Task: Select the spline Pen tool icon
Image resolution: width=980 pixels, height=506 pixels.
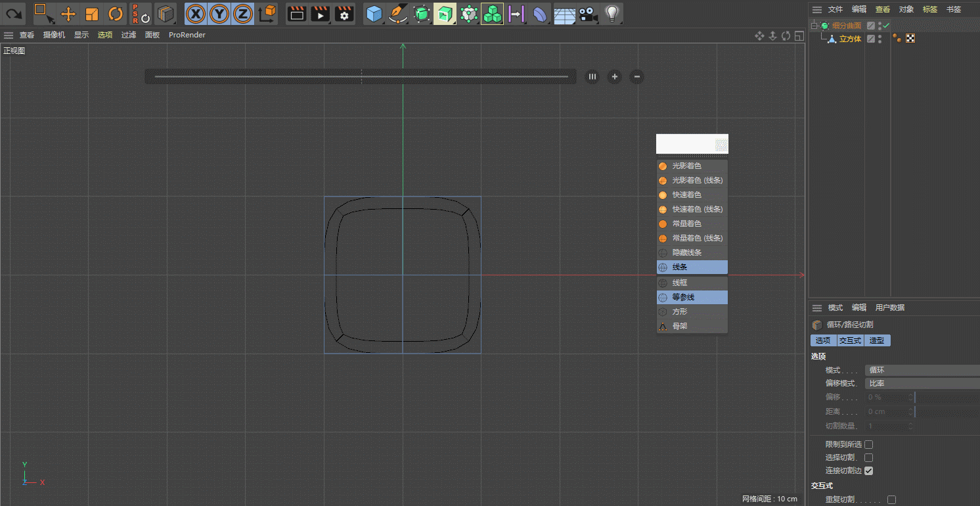Action: pyautogui.click(x=397, y=14)
